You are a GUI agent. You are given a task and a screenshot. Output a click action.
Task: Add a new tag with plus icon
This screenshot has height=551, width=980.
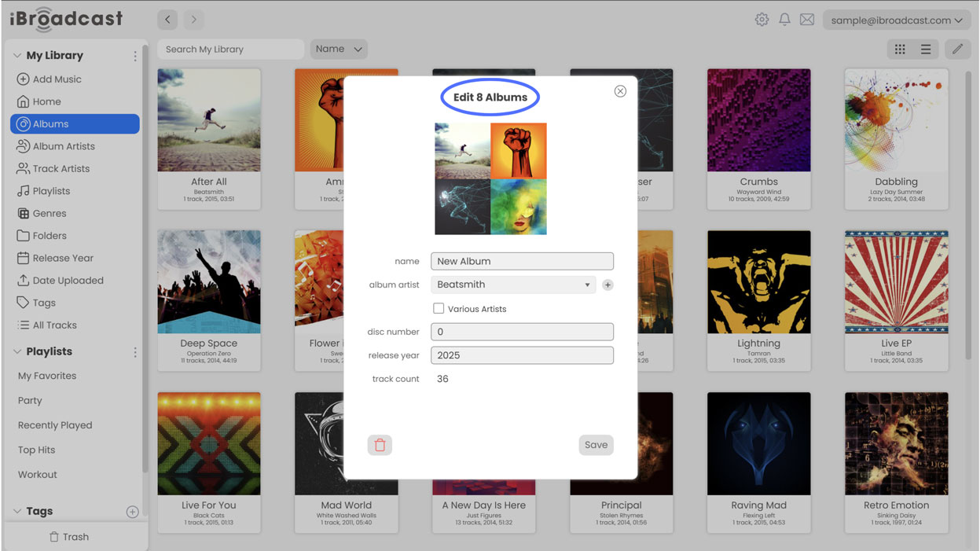coord(132,512)
